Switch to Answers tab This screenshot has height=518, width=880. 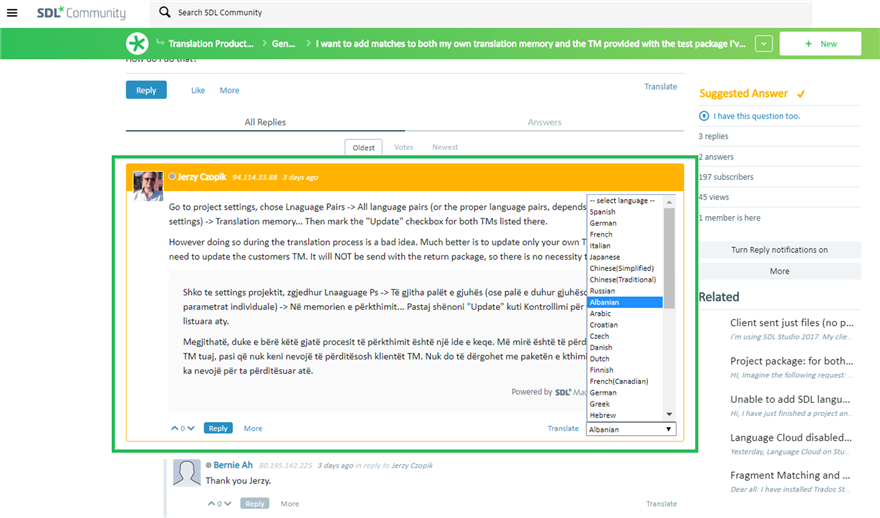tap(544, 122)
